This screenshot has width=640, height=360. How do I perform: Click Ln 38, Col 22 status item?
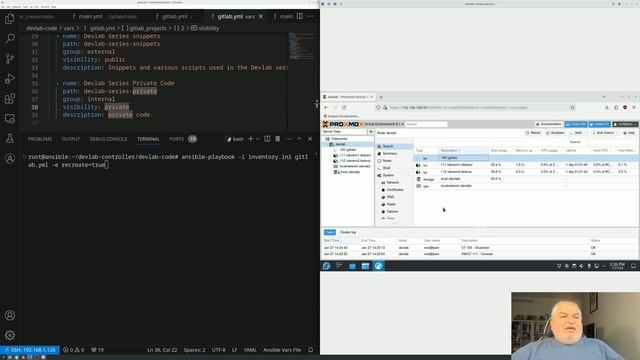tap(162, 350)
